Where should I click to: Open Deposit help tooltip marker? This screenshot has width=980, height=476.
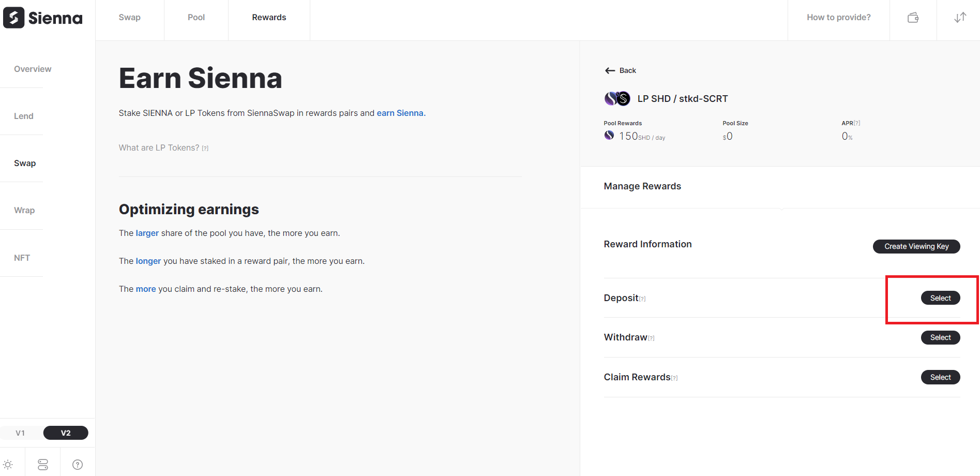coord(642,299)
